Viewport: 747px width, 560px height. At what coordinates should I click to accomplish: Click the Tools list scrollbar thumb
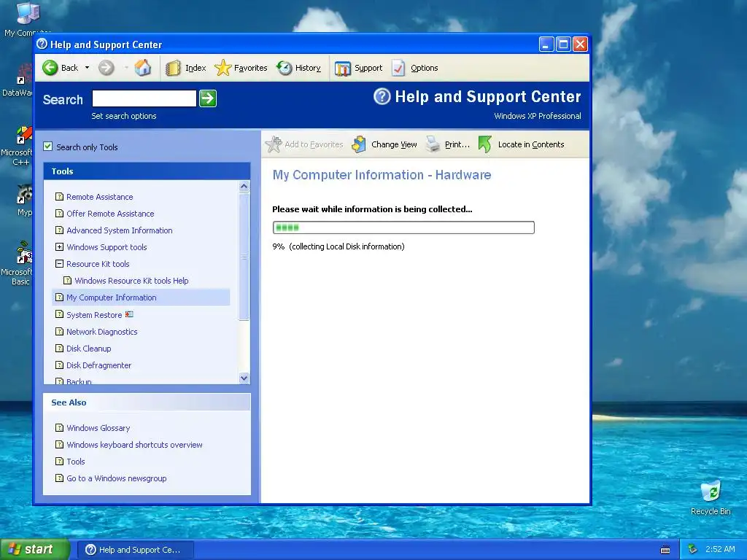244,257
